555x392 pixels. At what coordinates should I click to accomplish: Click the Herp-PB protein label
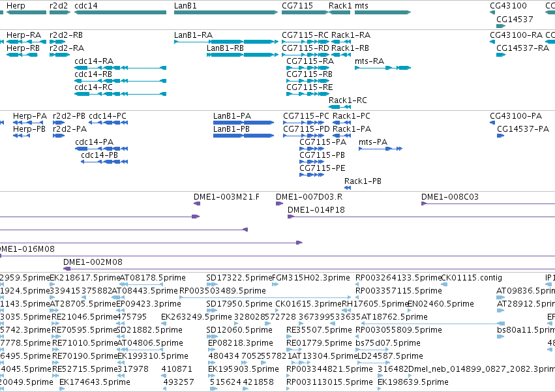click(29, 129)
